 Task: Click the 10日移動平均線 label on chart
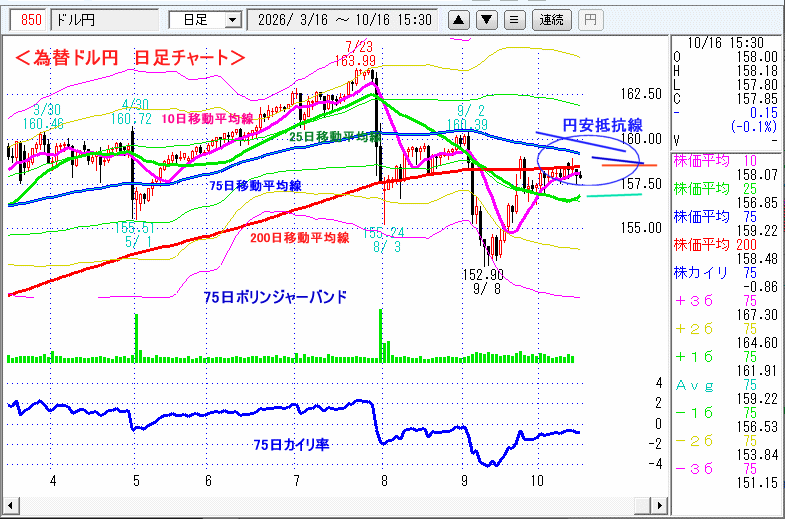(x=208, y=119)
